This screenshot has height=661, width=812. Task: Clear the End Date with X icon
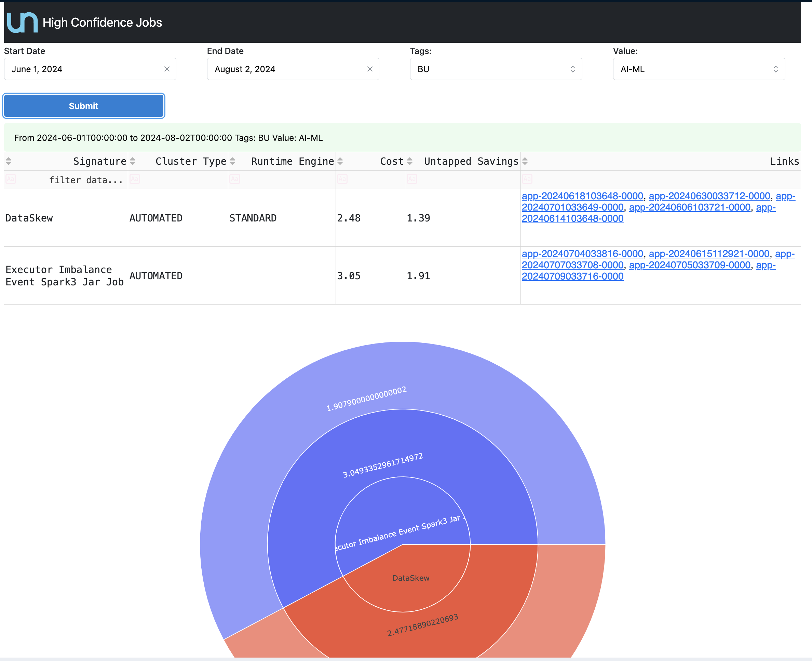click(x=370, y=69)
